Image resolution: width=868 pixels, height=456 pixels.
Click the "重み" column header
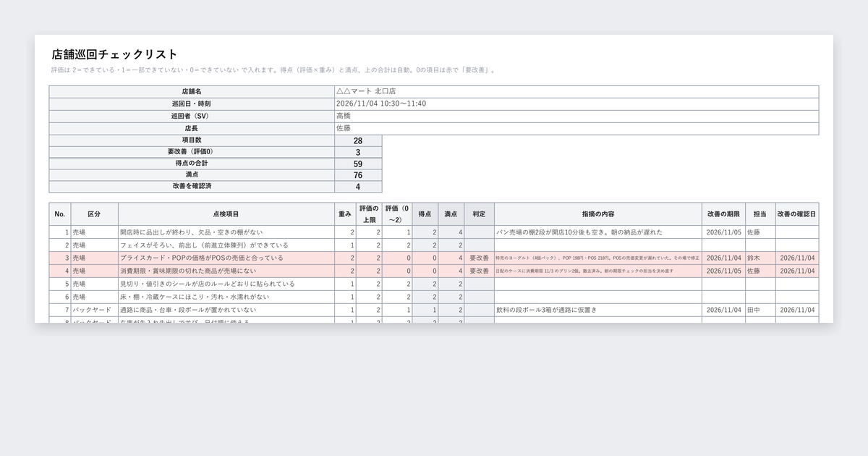[x=345, y=214]
